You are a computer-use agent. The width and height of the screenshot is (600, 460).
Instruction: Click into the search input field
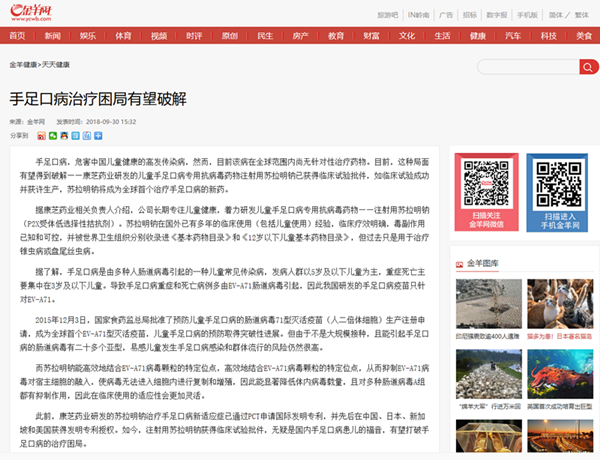[x=521, y=67]
